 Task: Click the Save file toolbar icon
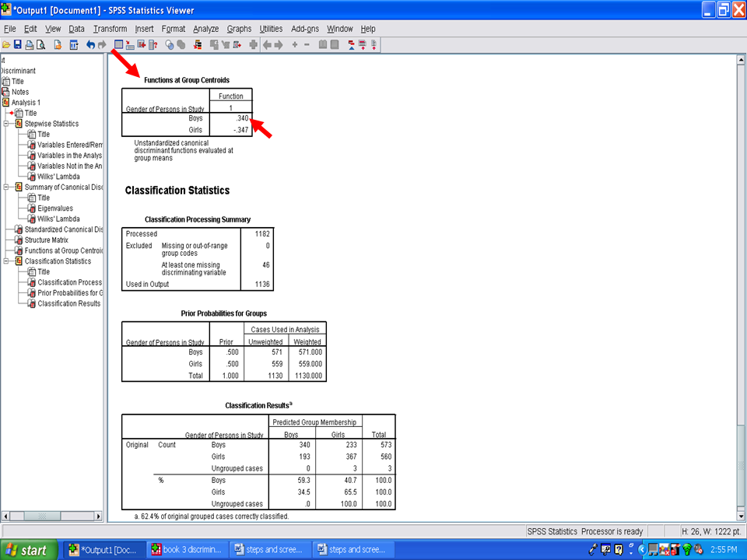[17, 45]
